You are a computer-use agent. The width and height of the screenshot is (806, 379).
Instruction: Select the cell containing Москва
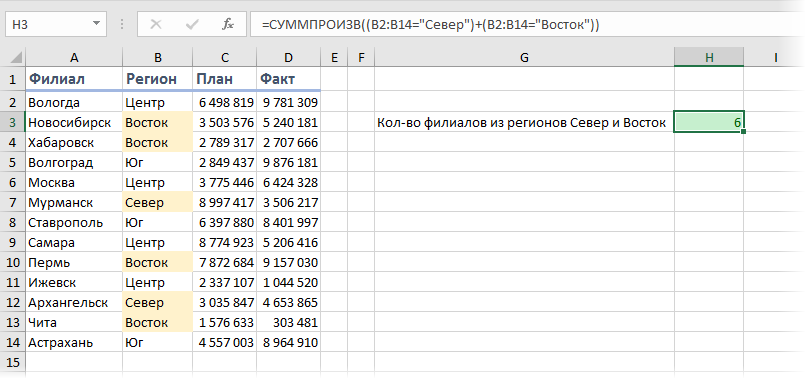pos(74,183)
